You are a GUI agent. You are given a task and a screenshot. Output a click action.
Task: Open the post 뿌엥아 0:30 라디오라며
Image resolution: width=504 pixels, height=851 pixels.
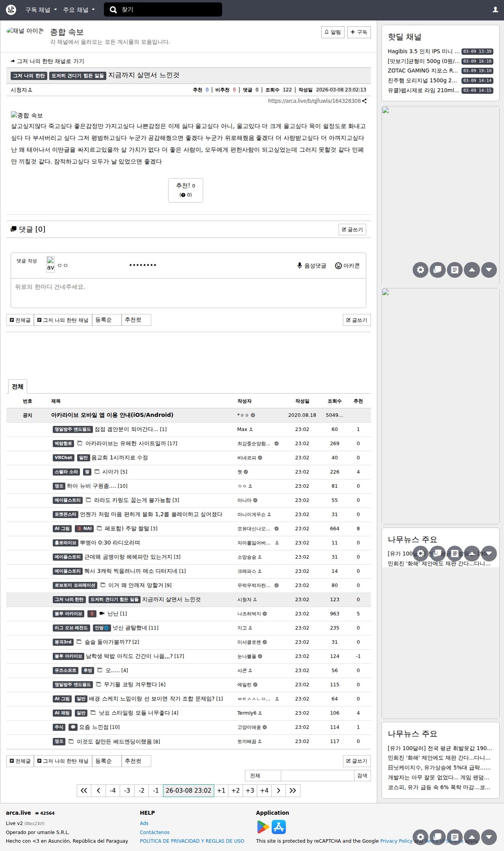[x=110, y=543]
